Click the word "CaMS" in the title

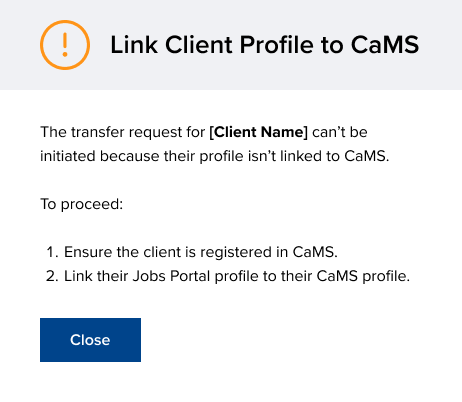385,45
